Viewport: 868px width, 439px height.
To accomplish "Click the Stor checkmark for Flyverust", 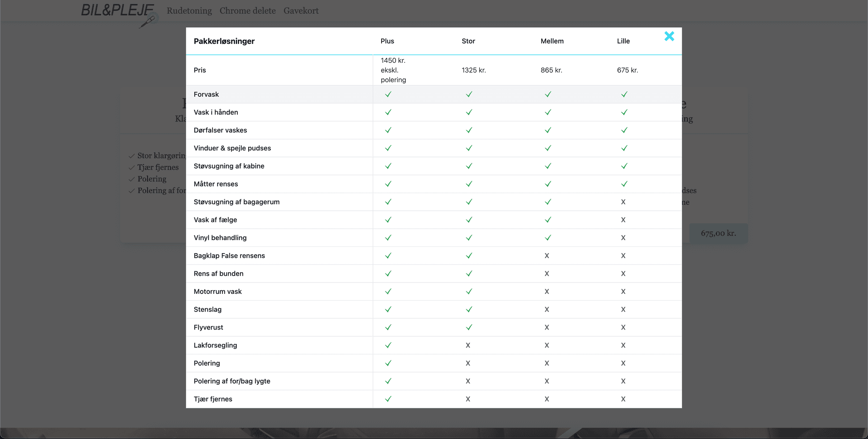I will [x=469, y=327].
